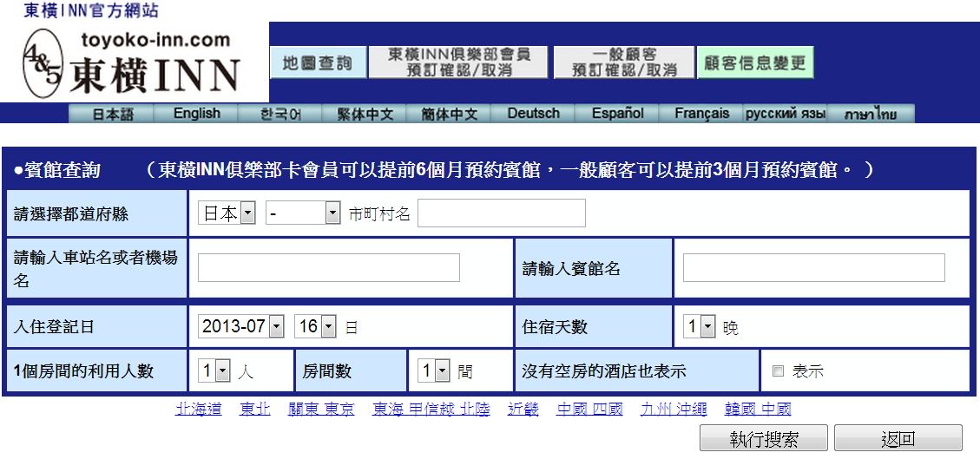Switch language to 繁体中文

point(365,114)
